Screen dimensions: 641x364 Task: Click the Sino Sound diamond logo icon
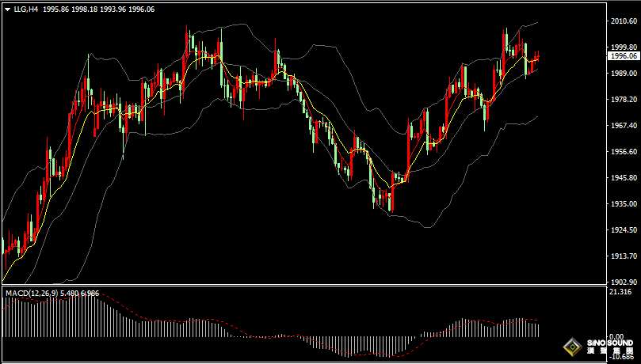point(572,347)
